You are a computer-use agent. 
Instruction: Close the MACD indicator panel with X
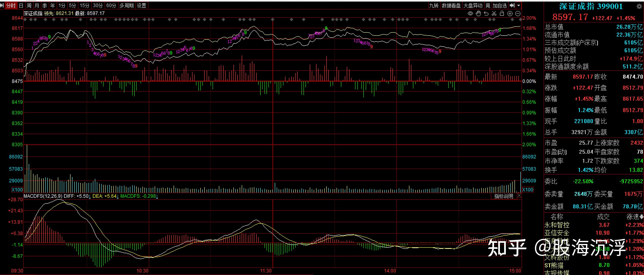tap(519, 196)
